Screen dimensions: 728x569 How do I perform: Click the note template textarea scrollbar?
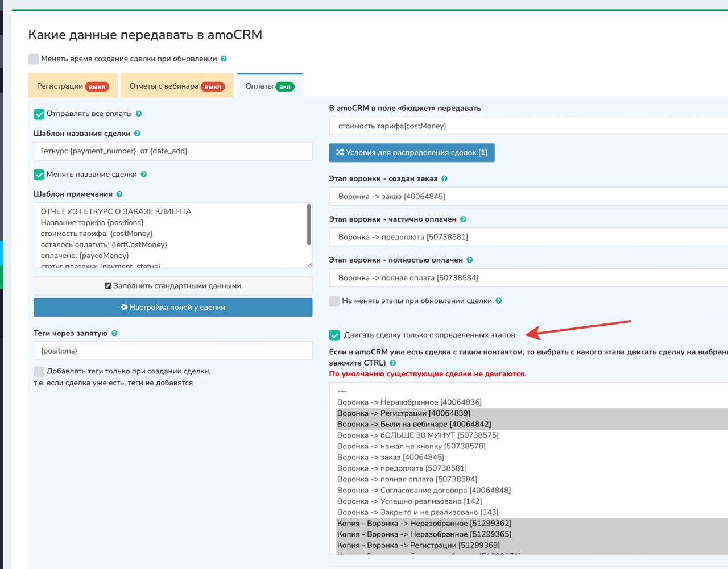pyautogui.click(x=309, y=225)
